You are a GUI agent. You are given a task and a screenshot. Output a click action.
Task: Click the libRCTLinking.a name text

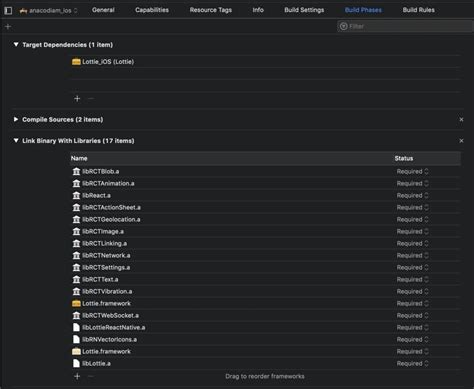click(x=105, y=243)
